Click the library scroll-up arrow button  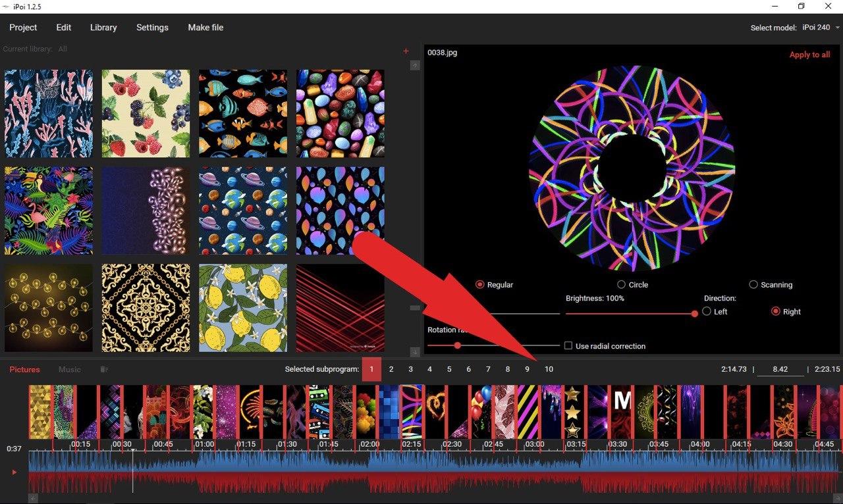[x=415, y=65]
